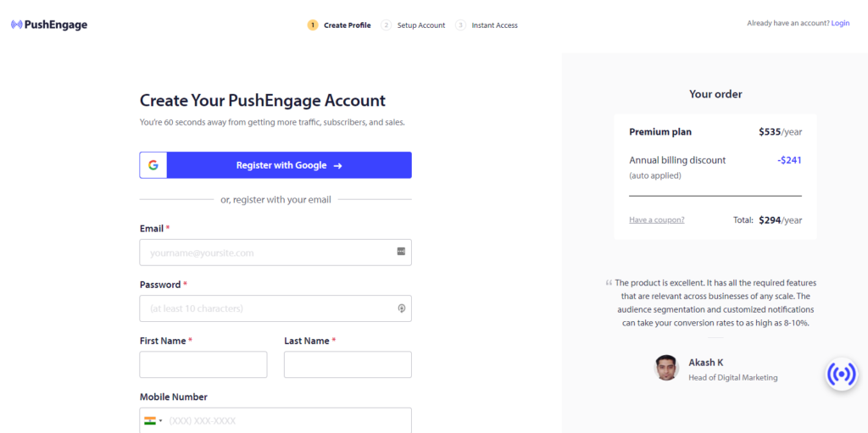
Task: Click the password manager icon in Email field
Action: pos(401,252)
